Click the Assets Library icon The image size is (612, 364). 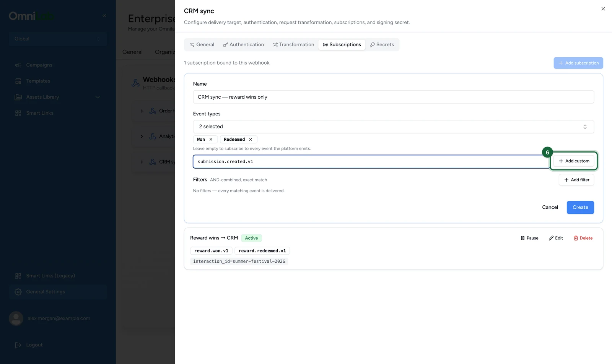coord(18,97)
